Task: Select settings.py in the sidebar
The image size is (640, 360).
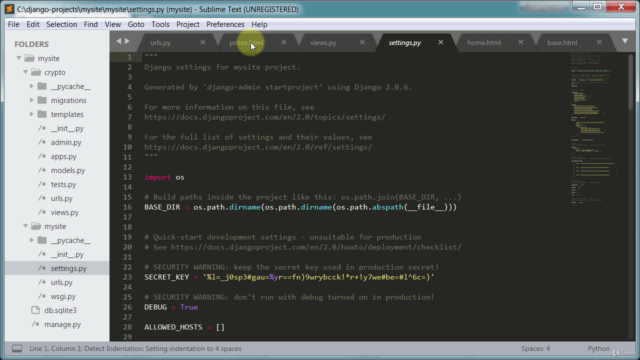Action: coord(69,268)
